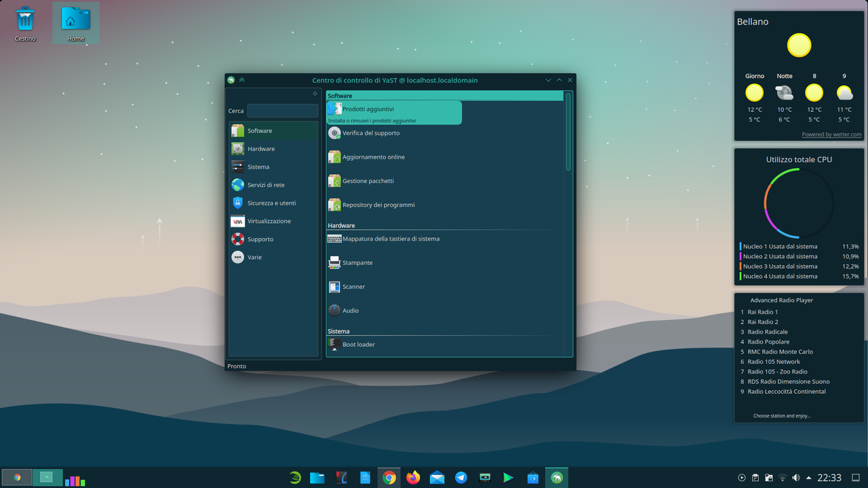Screen dimensions: 868x488
Task: Open the Boot loader module
Action: click(358, 344)
